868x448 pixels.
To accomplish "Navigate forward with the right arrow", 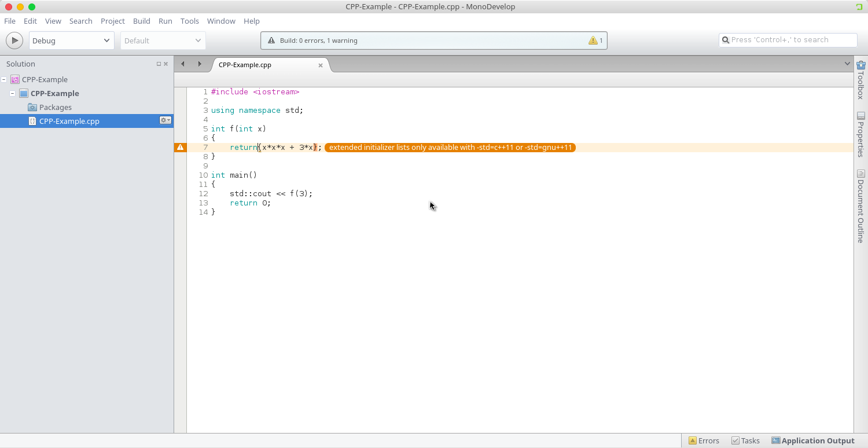I will [200, 64].
